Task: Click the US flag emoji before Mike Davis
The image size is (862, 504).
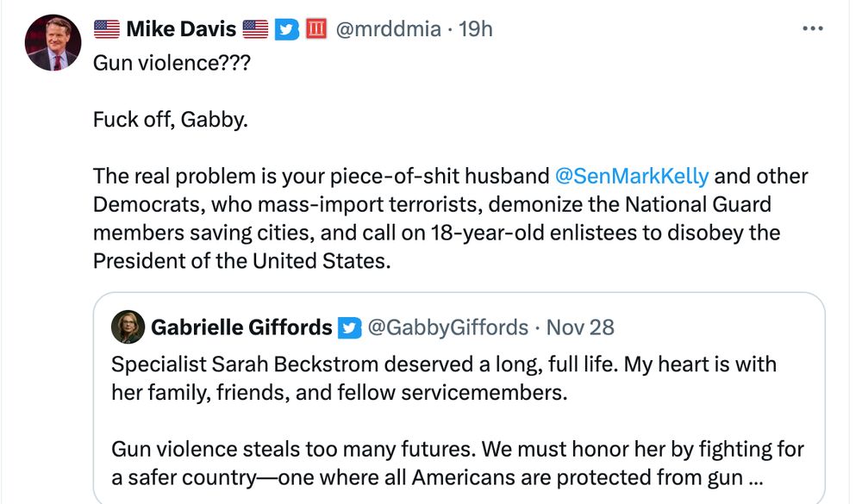Action: pos(106,29)
